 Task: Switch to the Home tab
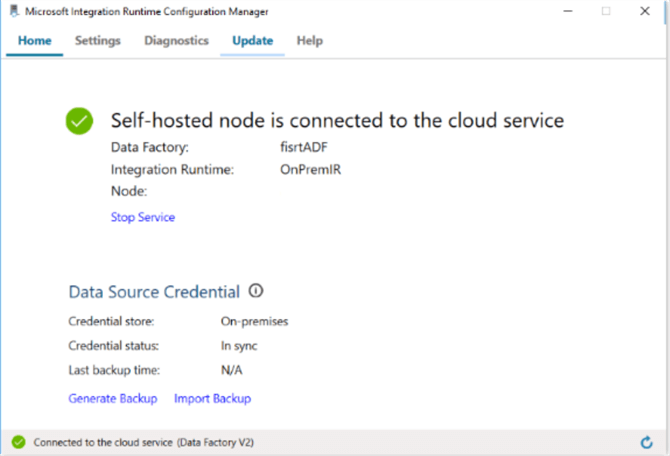[35, 41]
